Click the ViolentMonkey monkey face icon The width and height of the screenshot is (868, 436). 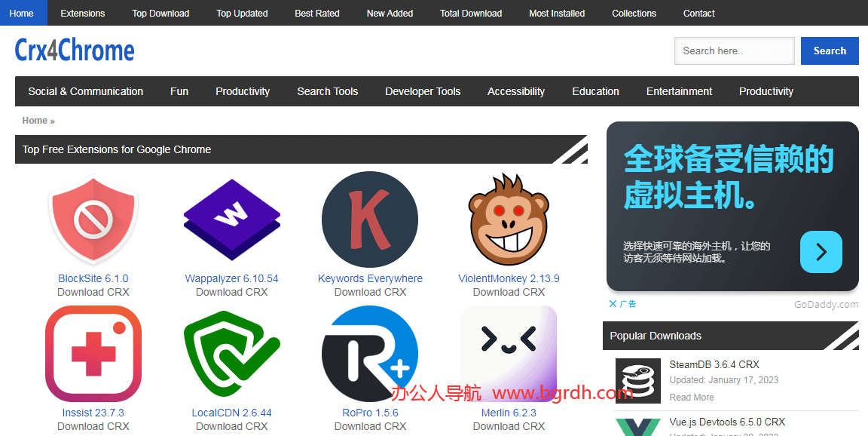[509, 219]
